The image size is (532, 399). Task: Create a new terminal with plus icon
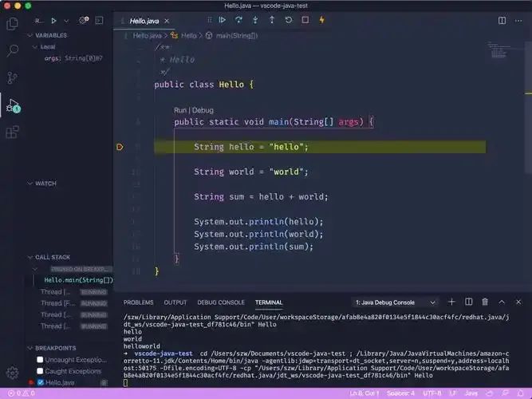(451, 302)
